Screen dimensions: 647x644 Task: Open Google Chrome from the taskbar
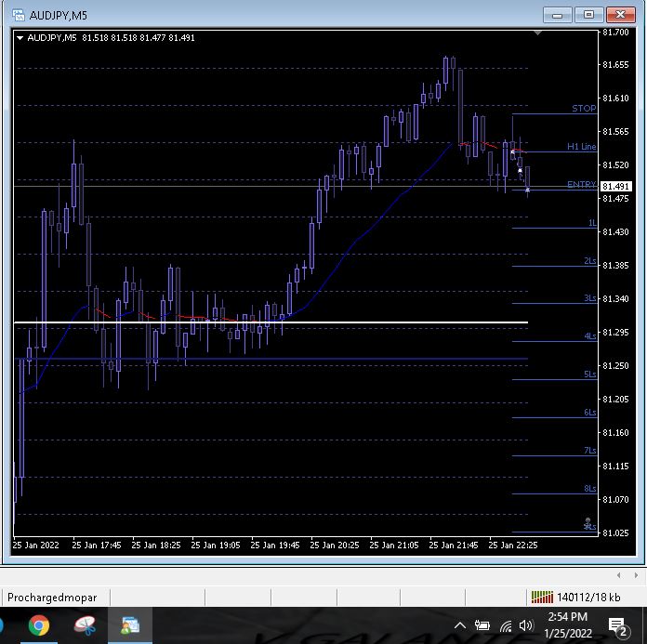[39, 625]
